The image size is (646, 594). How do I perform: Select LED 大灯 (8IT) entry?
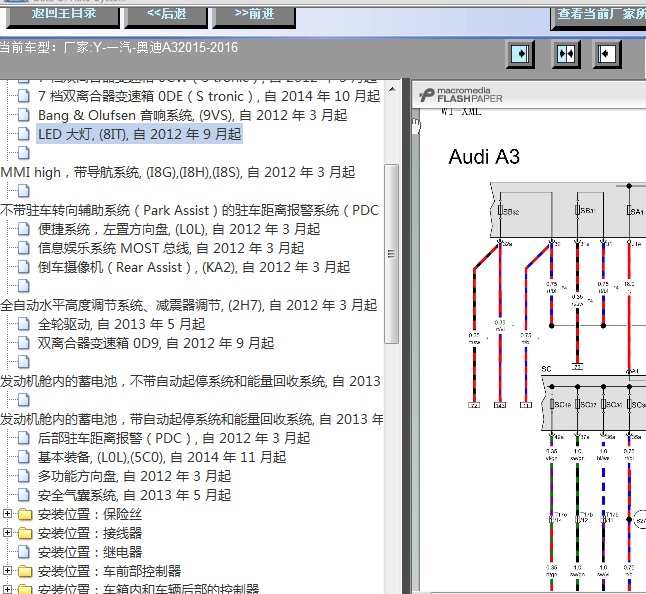(x=139, y=134)
